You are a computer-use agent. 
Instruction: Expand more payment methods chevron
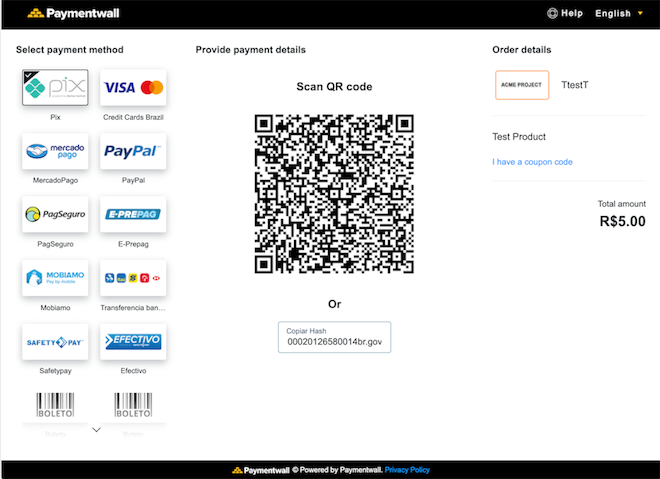96,430
